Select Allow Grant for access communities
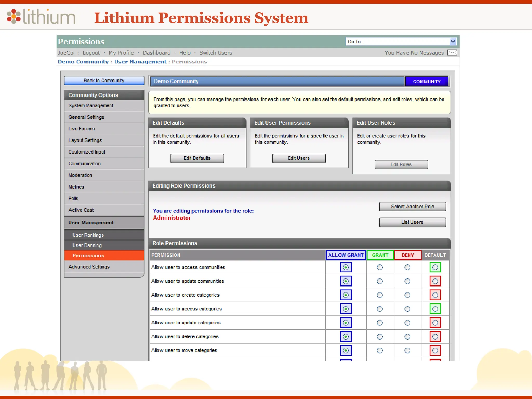 click(346, 267)
